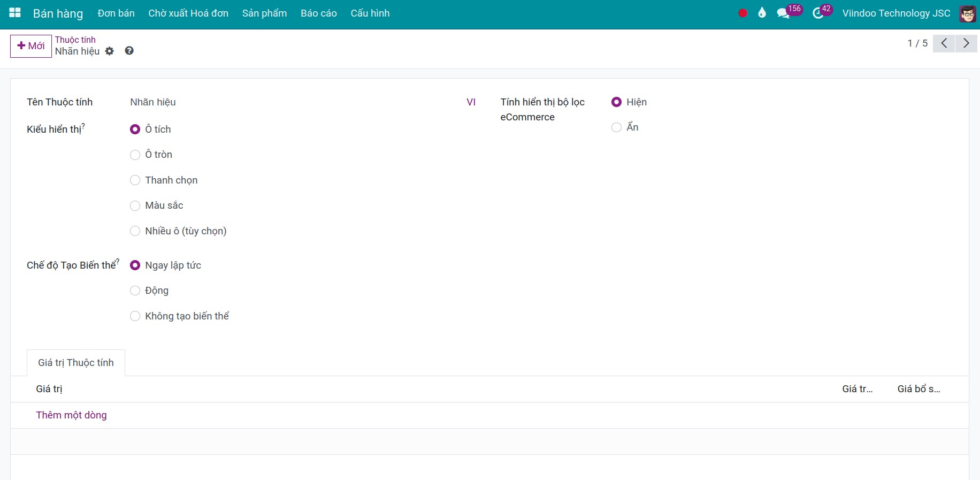Click the Giá tr... column header

coord(857,389)
